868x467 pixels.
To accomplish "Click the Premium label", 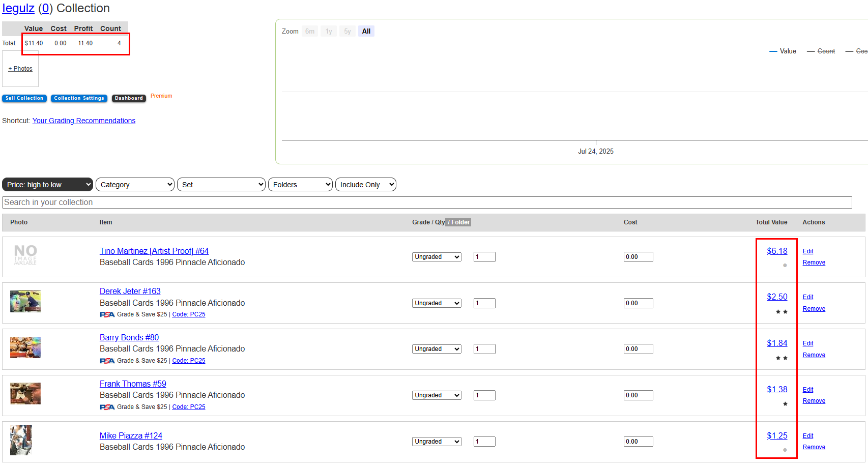I will 161,96.
